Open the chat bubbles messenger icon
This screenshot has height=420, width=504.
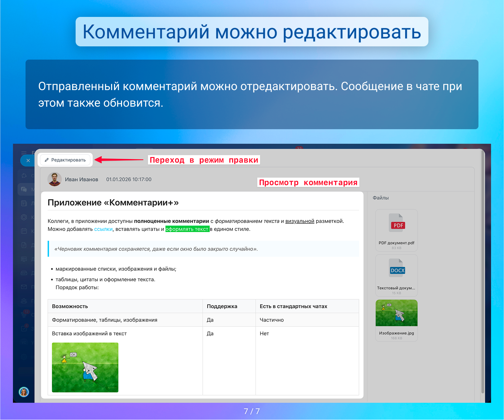24,189
